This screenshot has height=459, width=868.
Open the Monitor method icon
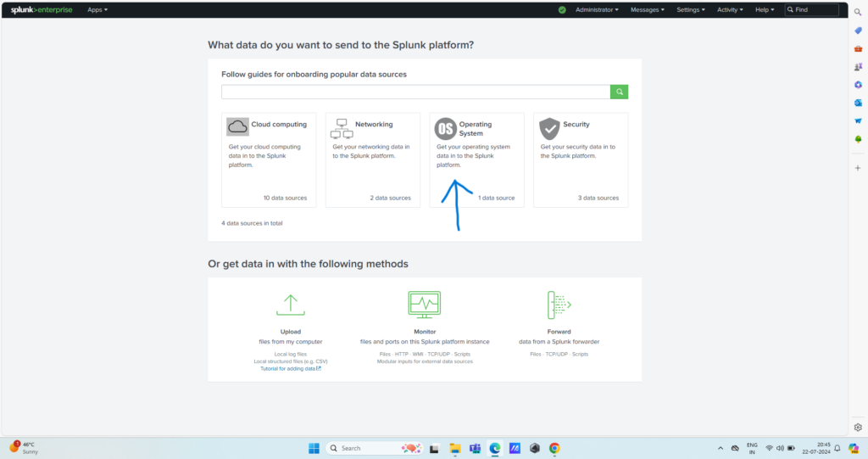pos(424,305)
